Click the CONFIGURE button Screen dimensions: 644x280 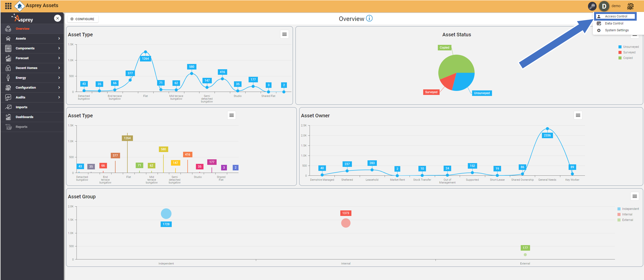tap(83, 19)
